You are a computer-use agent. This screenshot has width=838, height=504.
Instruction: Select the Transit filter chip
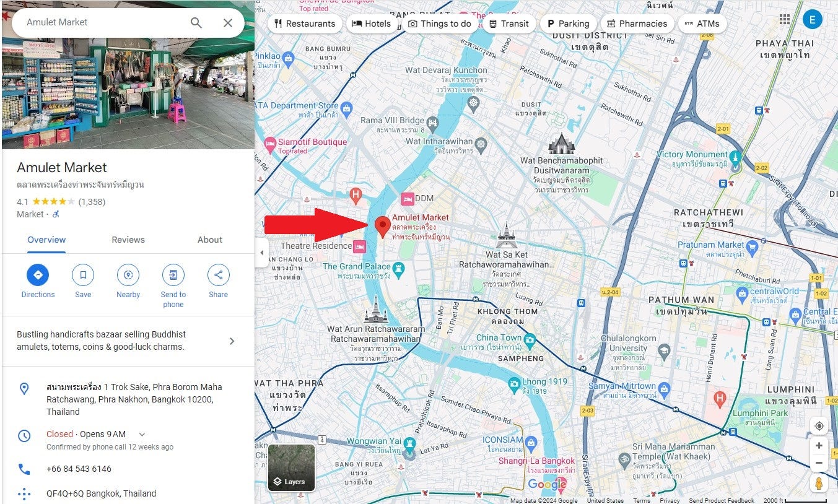coord(508,24)
